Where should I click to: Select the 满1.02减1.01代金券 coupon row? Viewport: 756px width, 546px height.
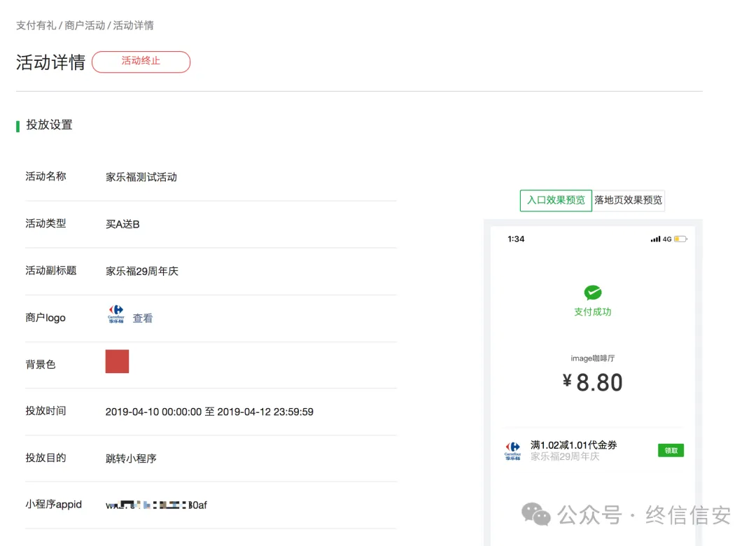pyautogui.click(x=569, y=444)
